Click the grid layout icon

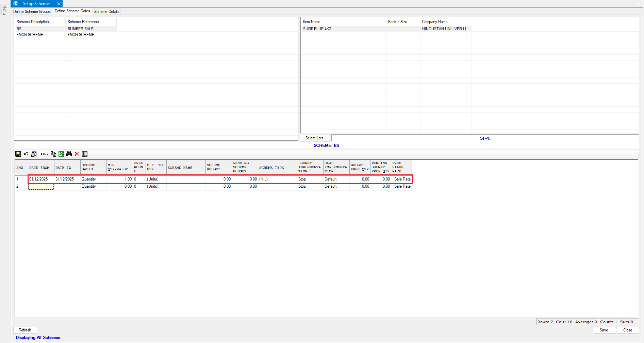pos(85,154)
